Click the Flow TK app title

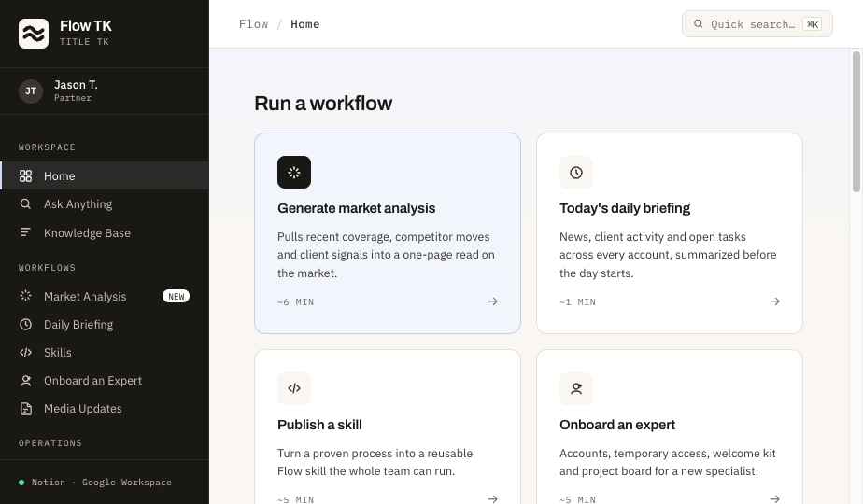86,26
